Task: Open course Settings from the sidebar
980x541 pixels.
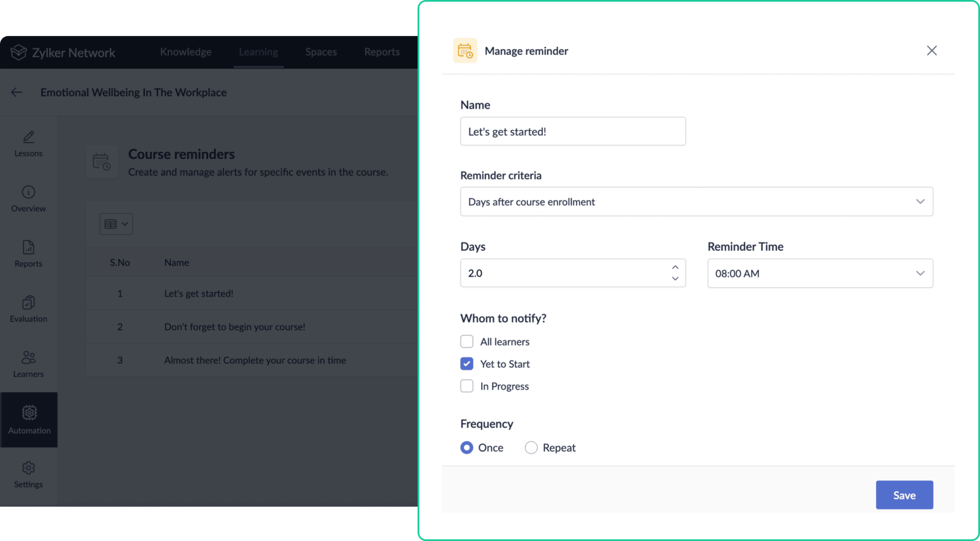Action: click(x=28, y=474)
